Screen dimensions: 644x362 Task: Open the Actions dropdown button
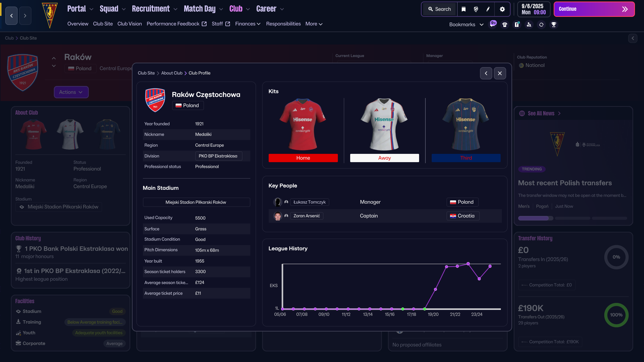click(71, 92)
